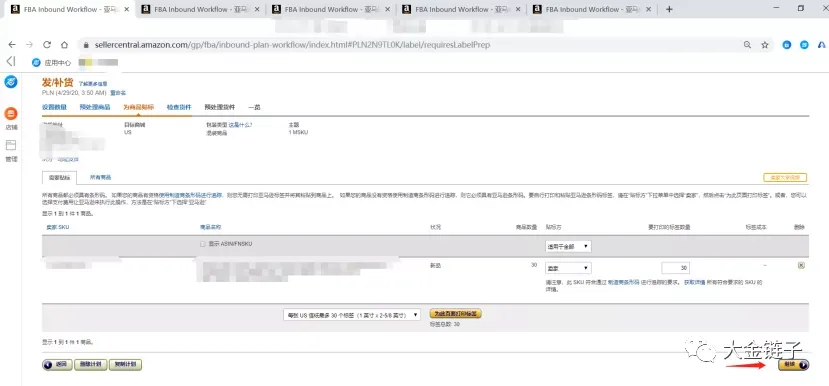The height and width of the screenshot is (386, 829).
Task: Sort by the 商品名称 column header
Action: click(x=210, y=227)
